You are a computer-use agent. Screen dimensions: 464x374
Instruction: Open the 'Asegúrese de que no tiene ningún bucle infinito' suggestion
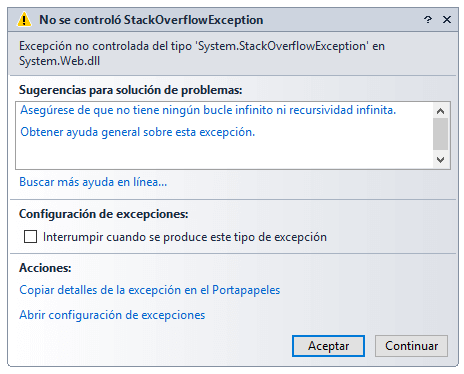click(x=208, y=110)
